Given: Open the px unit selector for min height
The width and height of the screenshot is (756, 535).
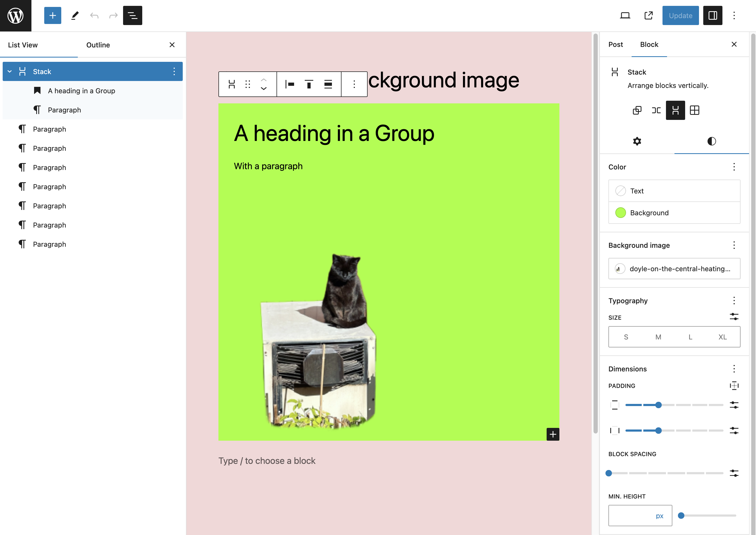Looking at the screenshot, I should (659, 516).
